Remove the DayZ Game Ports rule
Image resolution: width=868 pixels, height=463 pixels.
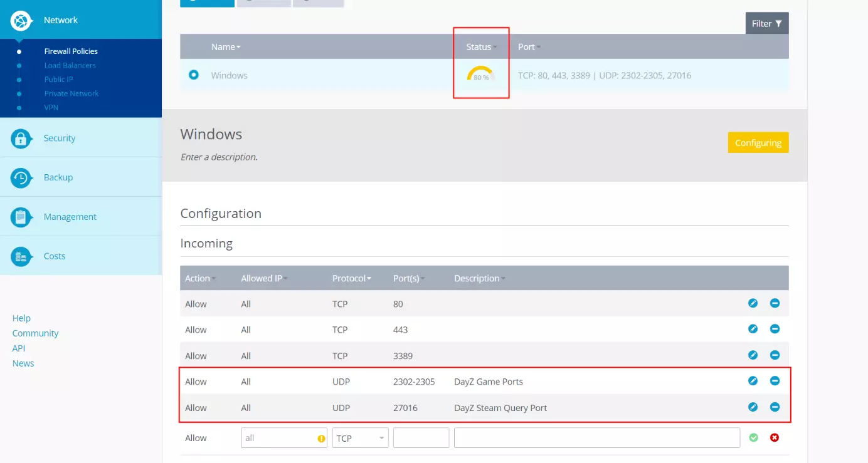click(x=775, y=381)
